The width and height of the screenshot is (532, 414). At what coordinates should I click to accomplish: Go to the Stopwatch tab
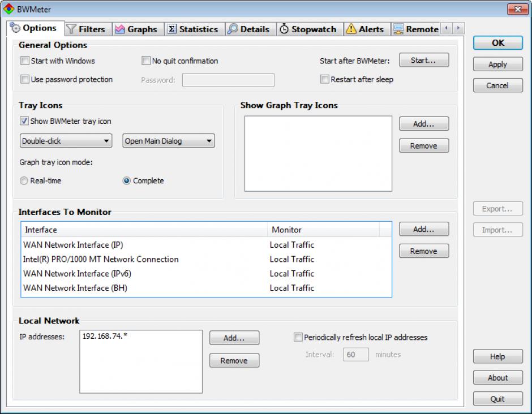click(x=310, y=29)
